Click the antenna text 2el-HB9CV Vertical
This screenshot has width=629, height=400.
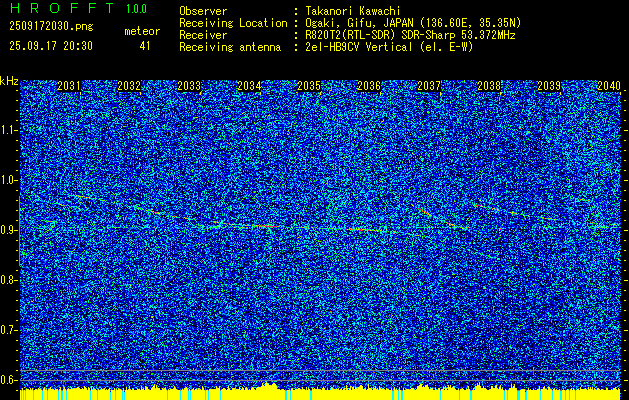pos(359,47)
